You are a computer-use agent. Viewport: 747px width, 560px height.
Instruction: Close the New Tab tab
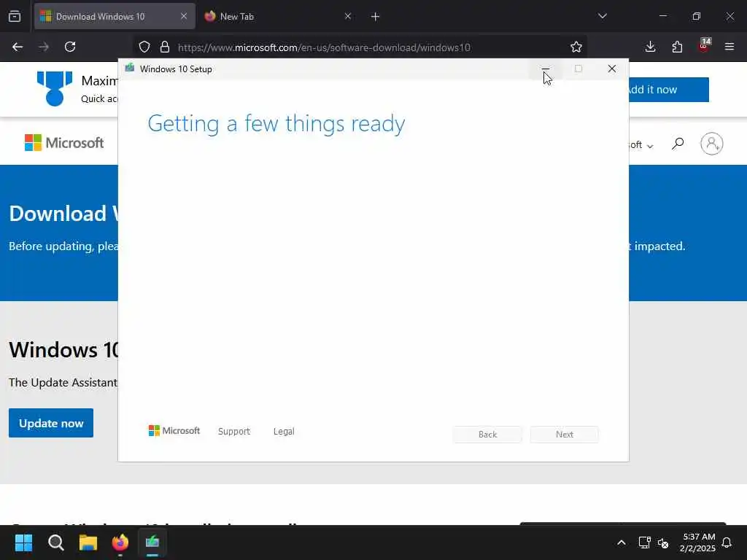pyautogui.click(x=348, y=16)
